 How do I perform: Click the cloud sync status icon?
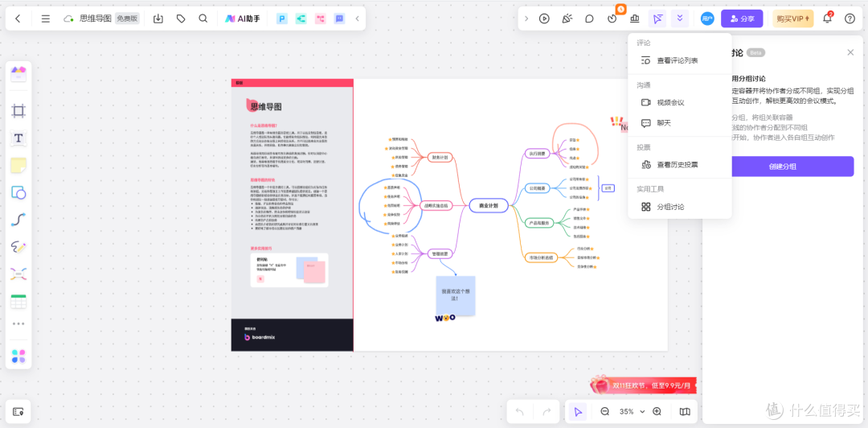68,19
